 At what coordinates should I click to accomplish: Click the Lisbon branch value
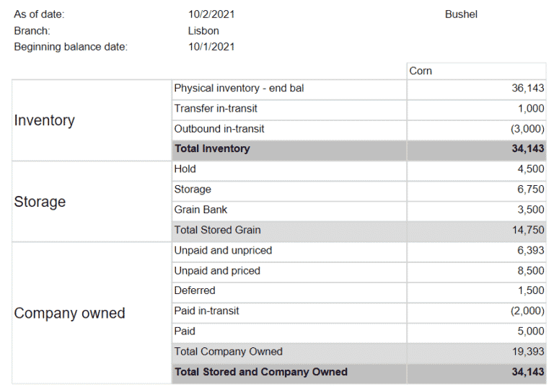coord(203,31)
